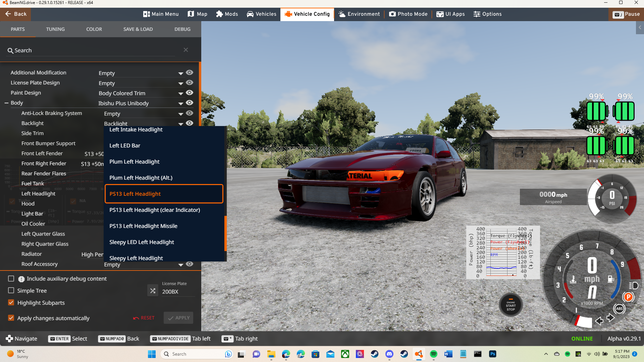Viewport: 644px width, 362px height.
Task: Click the left turn signal arrow
Action: [599, 321]
